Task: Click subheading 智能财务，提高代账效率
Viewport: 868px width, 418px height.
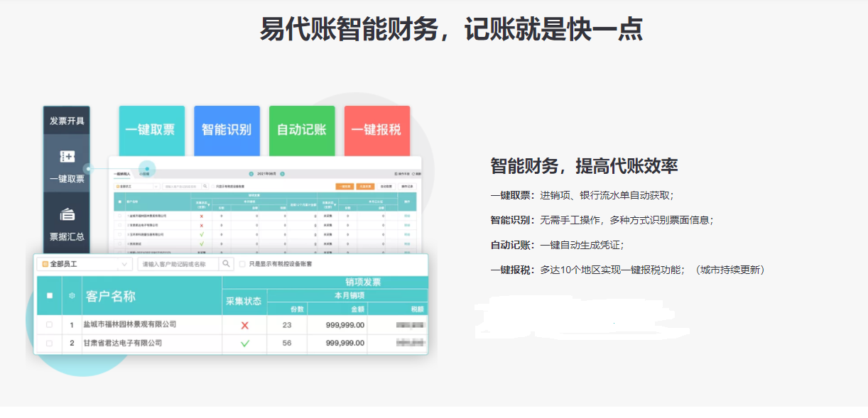Action: (584, 166)
